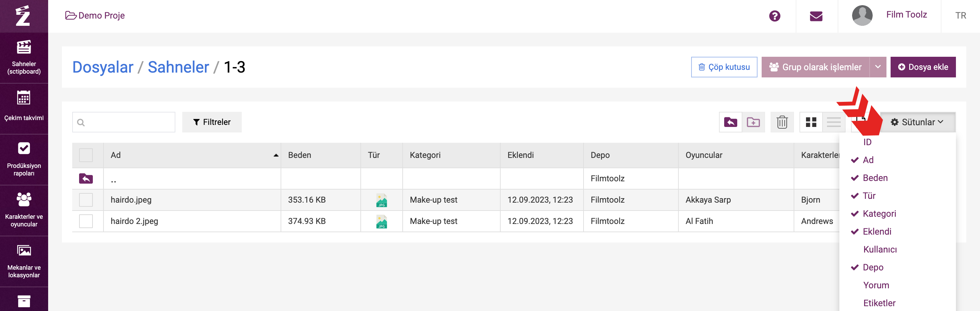Click the Grup olarak işlemler button

[815, 67]
